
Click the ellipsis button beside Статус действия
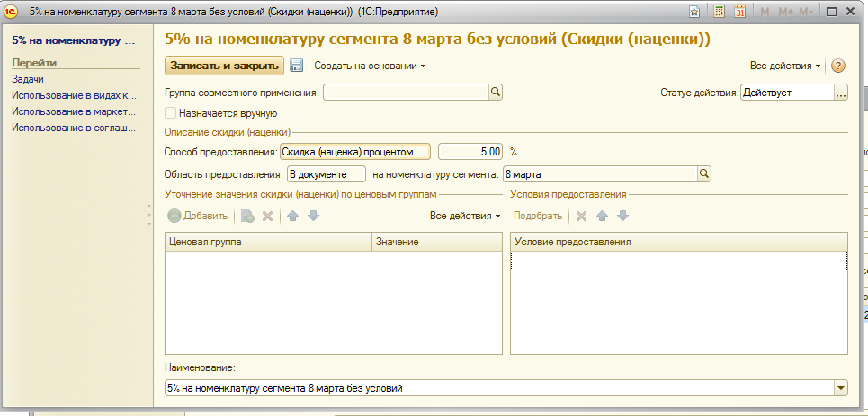point(841,92)
